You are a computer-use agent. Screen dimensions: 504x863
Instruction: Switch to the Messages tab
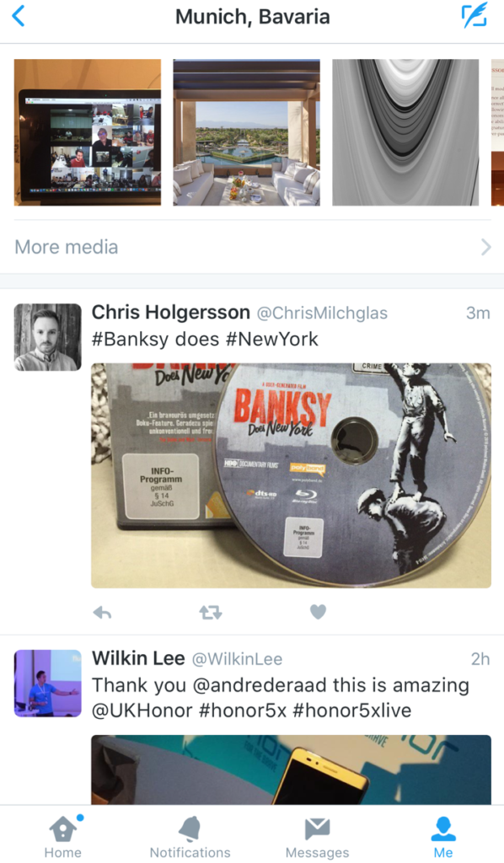coord(317,836)
